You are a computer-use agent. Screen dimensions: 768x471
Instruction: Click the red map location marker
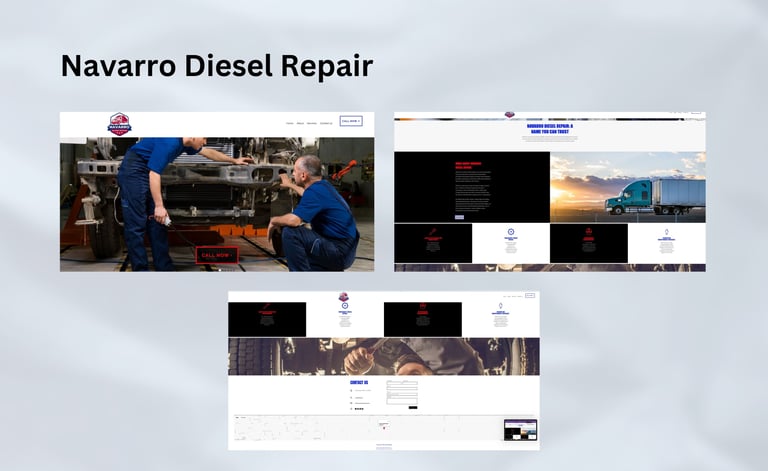click(384, 428)
